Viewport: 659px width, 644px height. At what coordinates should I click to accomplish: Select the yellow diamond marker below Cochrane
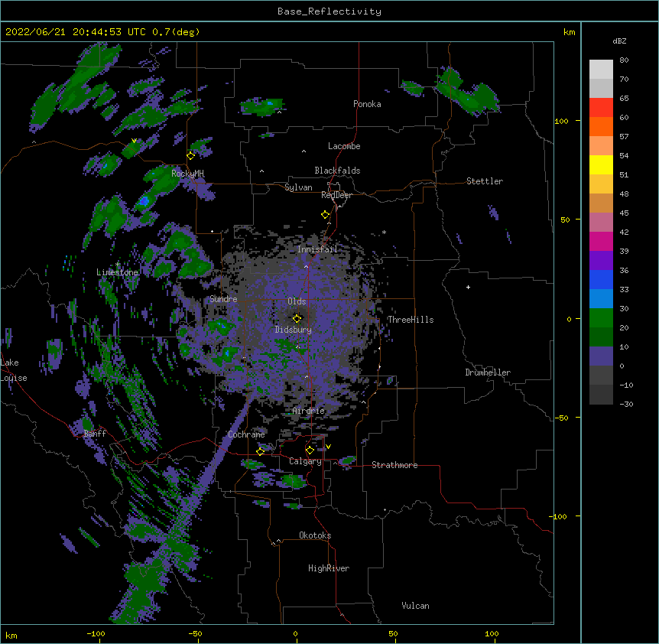point(260,452)
